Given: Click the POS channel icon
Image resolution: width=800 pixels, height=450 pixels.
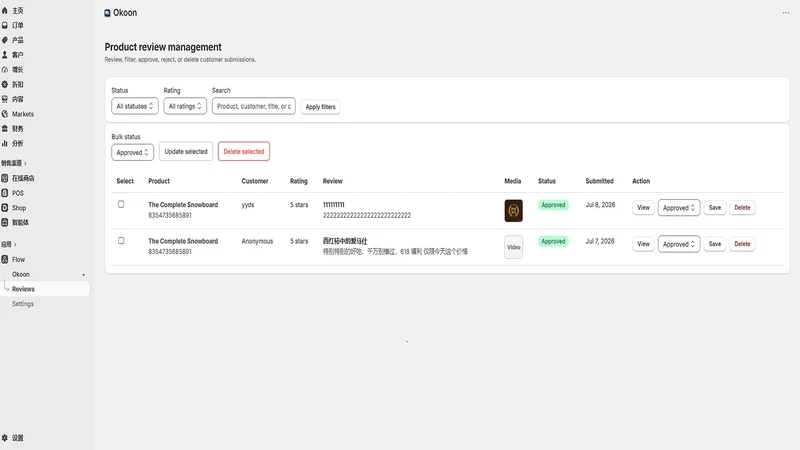Looking at the screenshot, I should [x=5, y=193].
